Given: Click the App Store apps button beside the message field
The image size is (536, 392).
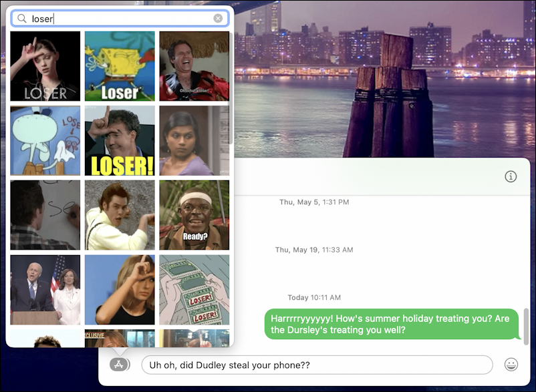Looking at the screenshot, I should 120,365.
